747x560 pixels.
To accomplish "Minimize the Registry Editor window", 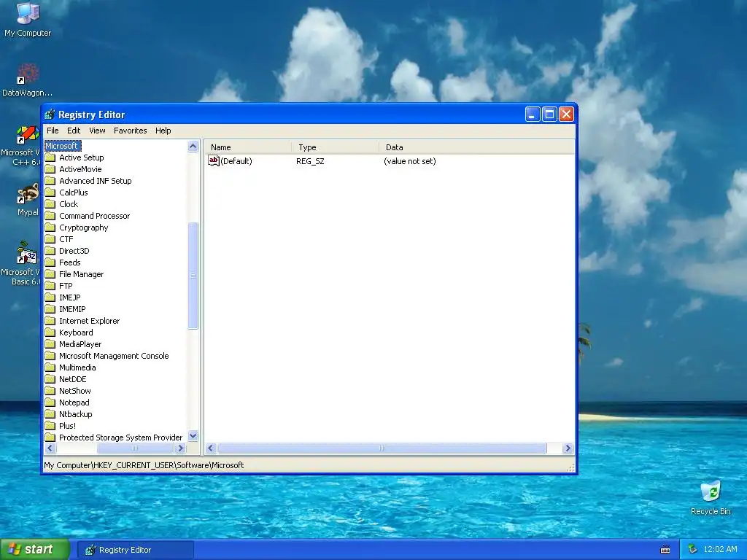I will pos(533,114).
